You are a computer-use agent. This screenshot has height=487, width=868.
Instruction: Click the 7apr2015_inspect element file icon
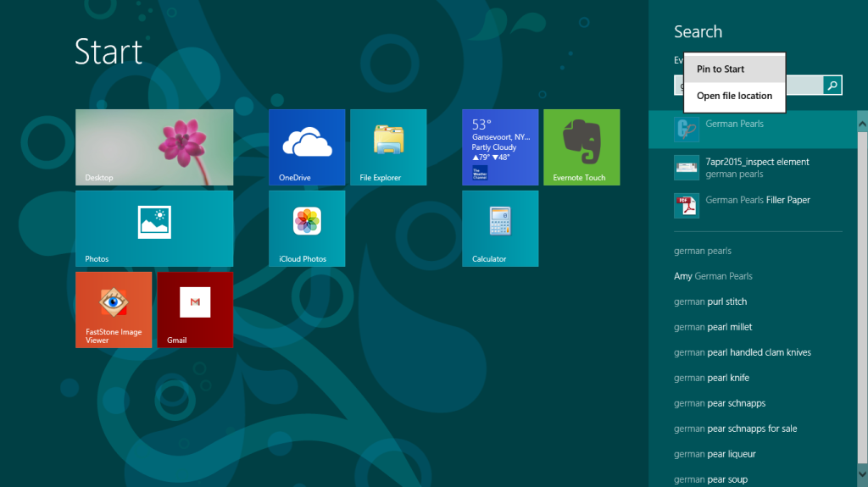687,168
